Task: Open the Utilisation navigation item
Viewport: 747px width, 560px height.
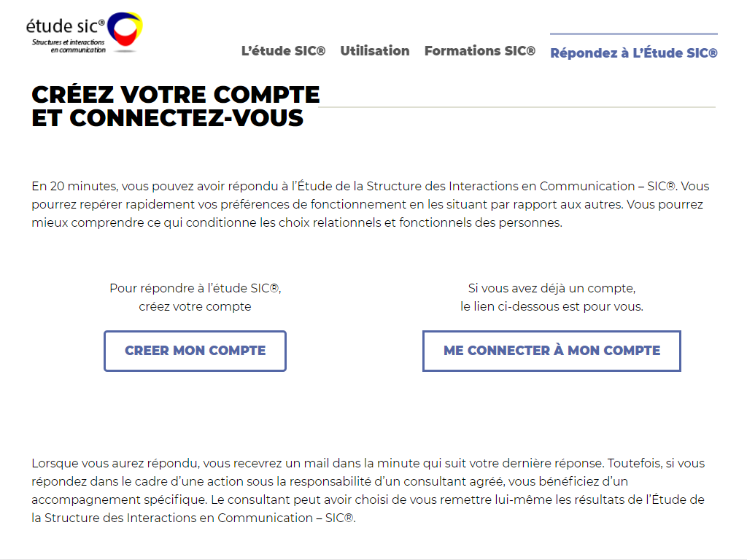Action: click(x=375, y=51)
